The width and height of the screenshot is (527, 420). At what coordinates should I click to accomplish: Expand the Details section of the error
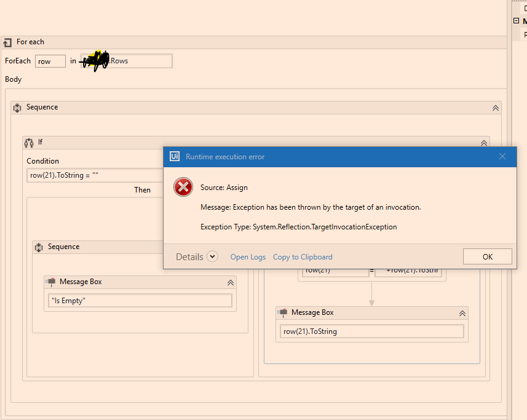tap(212, 256)
